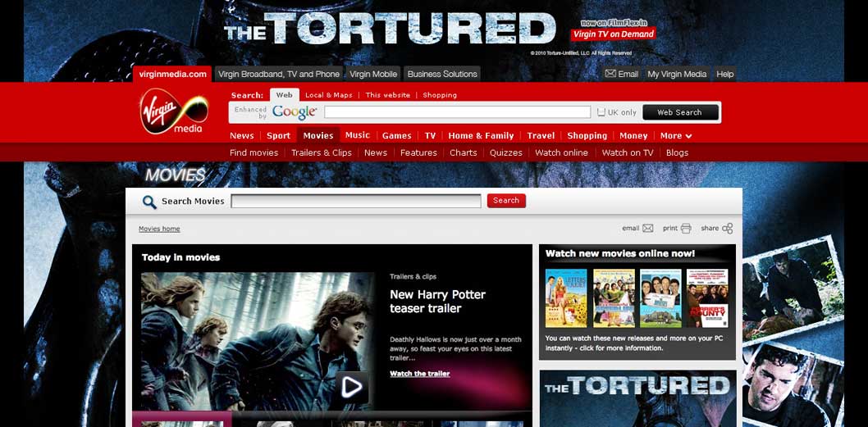Select the Web search tab
Viewport: 868px width, 427px height.
click(285, 95)
